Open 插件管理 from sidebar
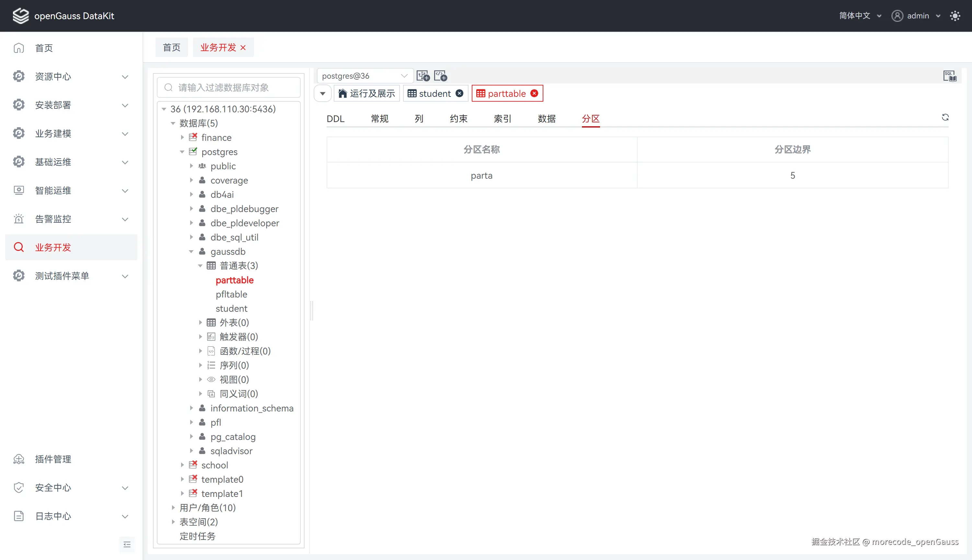 point(53,459)
